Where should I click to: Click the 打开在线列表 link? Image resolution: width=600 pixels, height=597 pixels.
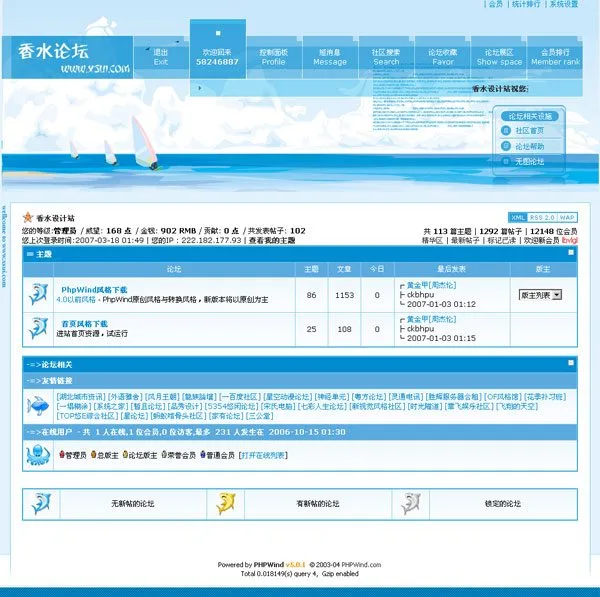coord(263,455)
